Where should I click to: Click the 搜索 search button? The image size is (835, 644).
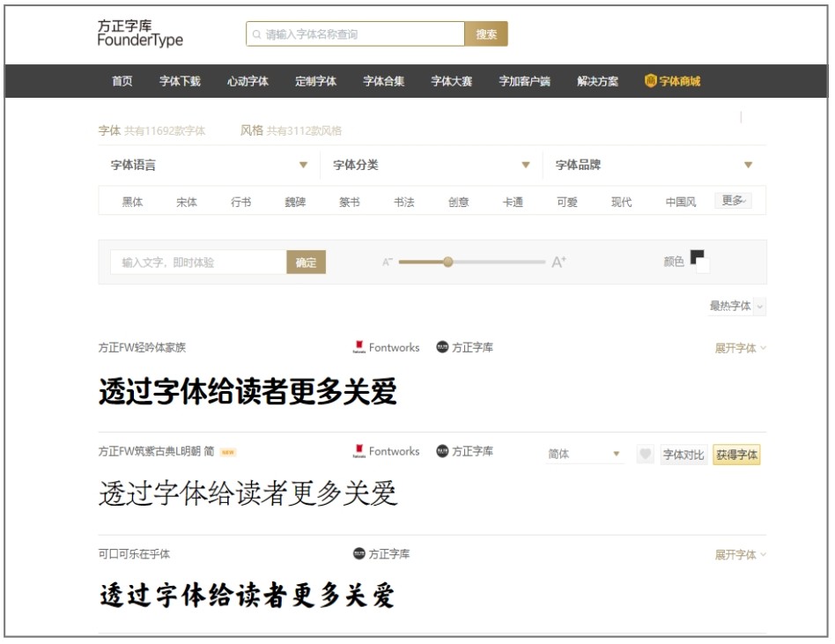(x=486, y=34)
